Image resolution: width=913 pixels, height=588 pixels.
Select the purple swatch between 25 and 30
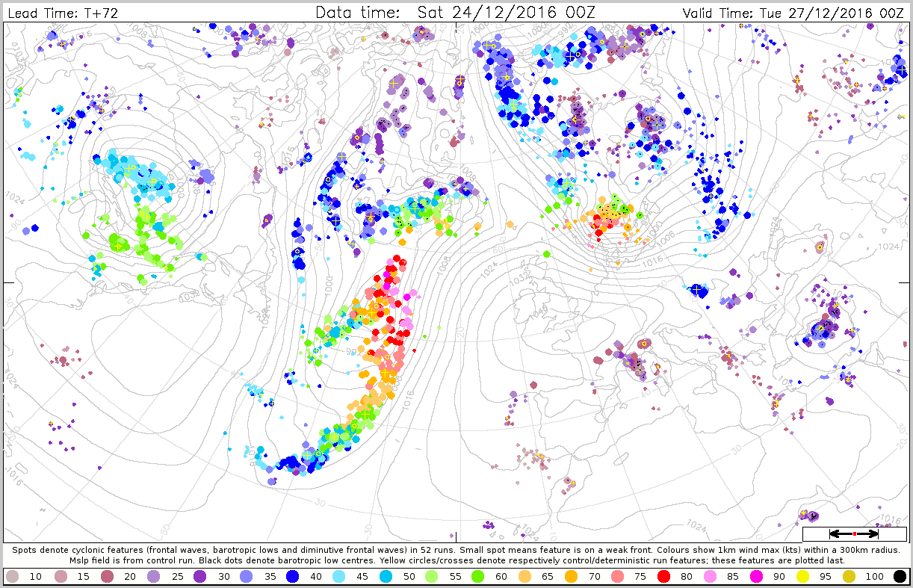pyautogui.click(x=199, y=577)
